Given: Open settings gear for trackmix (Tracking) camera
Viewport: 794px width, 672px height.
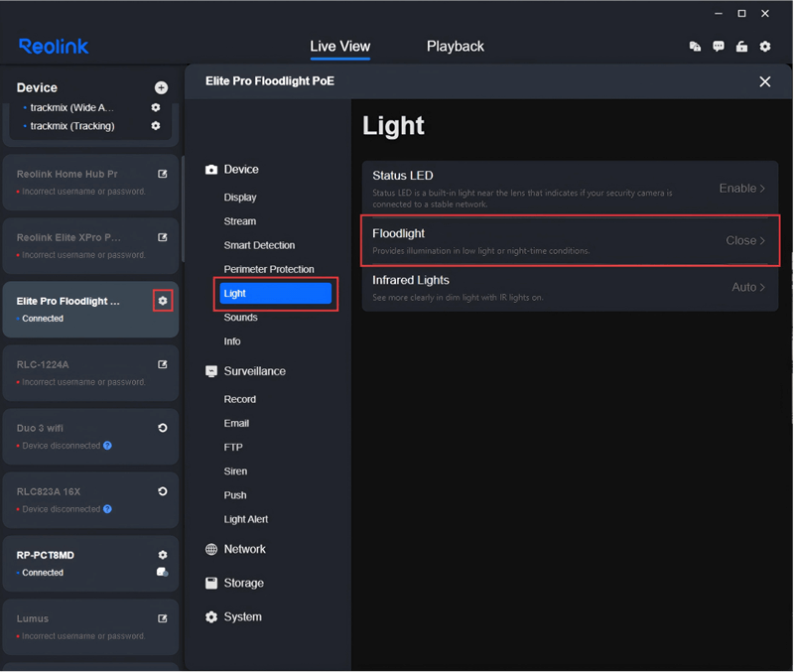Looking at the screenshot, I should pos(156,126).
